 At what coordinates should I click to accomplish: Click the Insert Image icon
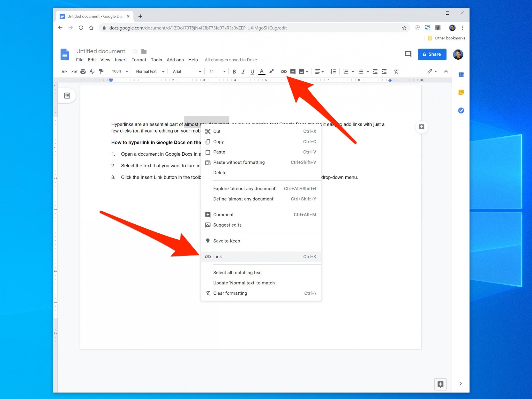pyautogui.click(x=302, y=71)
